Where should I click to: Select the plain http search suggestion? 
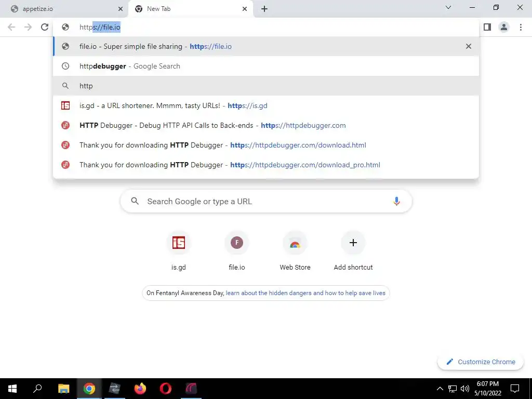[x=266, y=86]
